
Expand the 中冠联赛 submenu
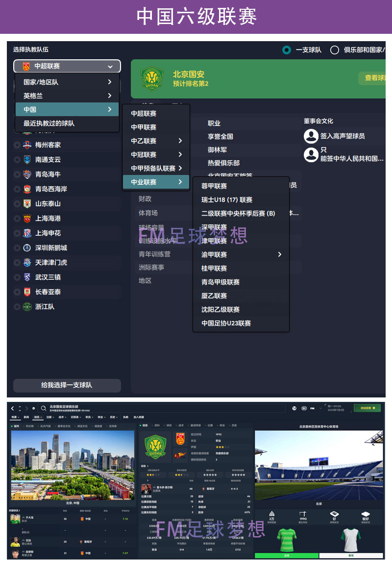(156, 155)
